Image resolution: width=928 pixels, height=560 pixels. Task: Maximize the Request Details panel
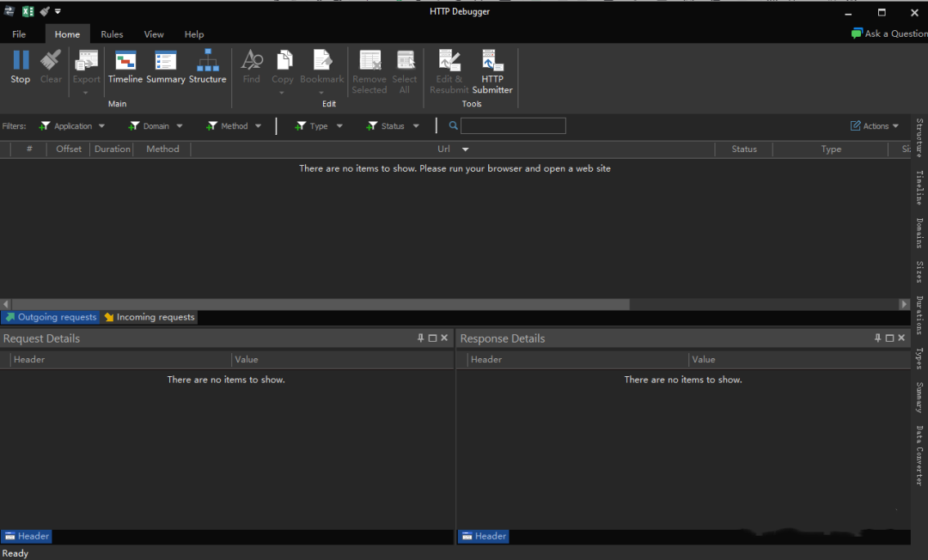432,338
